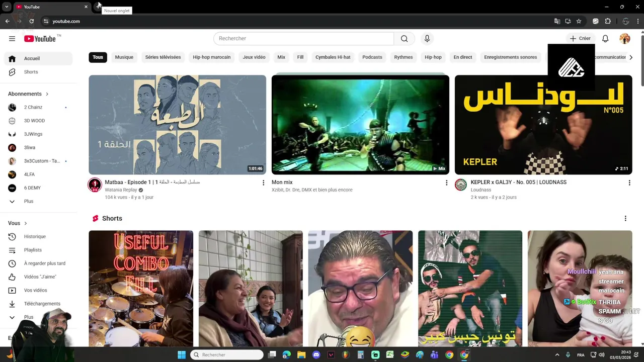Open more options for Matbaa video

pos(263,183)
